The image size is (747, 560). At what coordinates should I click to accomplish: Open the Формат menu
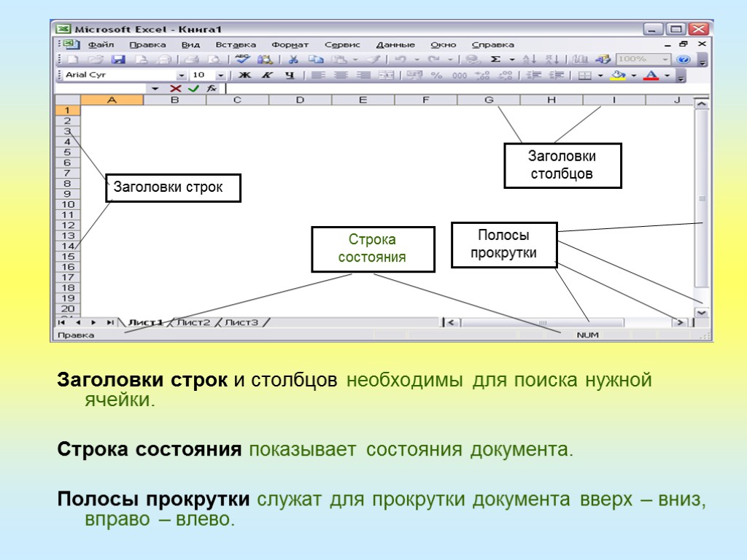tap(290, 44)
